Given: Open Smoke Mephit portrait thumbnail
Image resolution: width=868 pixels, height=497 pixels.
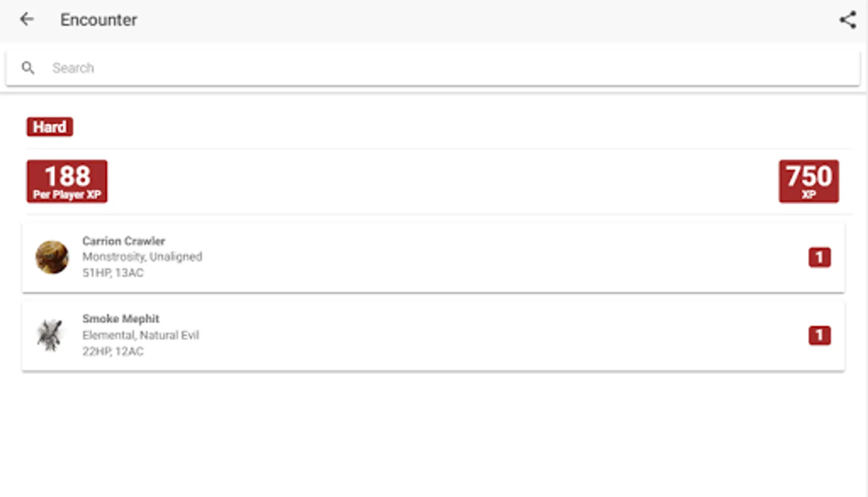Looking at the screenshot, I should click(x=50, y=335).
